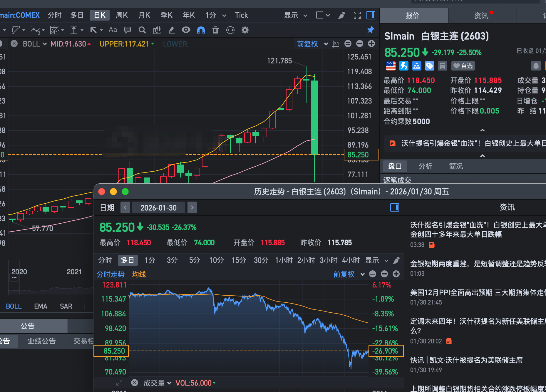546x392 pixels.
Task: Select 1小时 period in history window
Action: click(284, 260)
